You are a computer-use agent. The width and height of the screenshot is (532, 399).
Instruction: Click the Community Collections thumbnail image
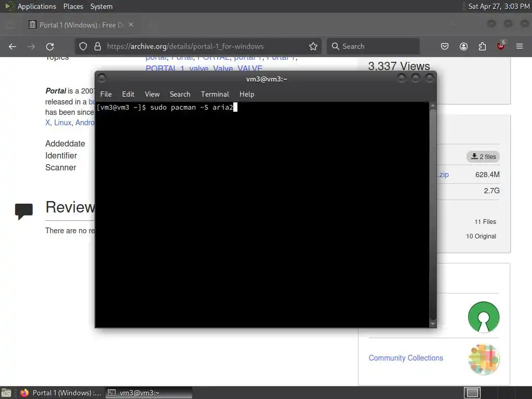pyautogui.click(x=484, y=360)
